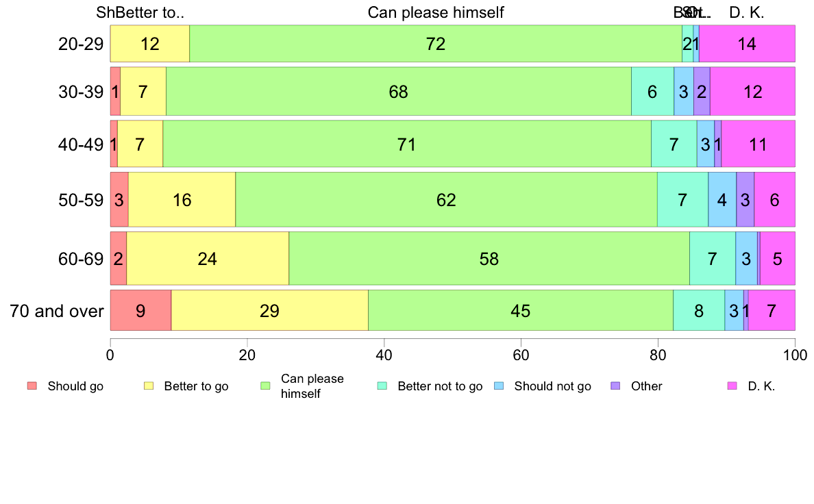The image size is (814, 504).
Task: Click the magenta D. K. legend swatch
Action: pos(732,386)
